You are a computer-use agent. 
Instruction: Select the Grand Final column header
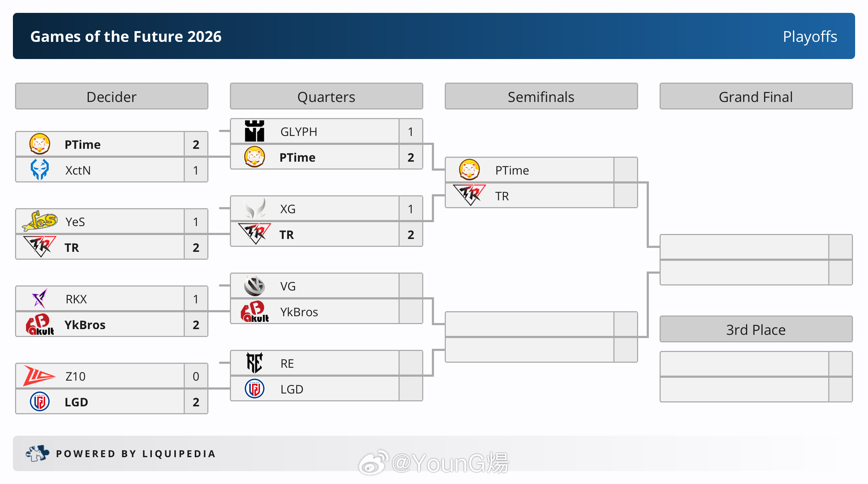click(x=756, y=97)
